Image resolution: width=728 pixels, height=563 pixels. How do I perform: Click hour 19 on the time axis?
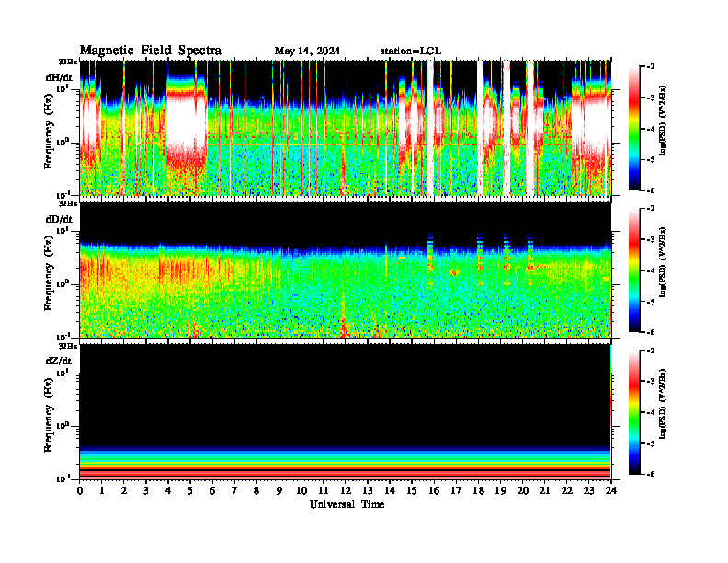[x=500, y=490]
